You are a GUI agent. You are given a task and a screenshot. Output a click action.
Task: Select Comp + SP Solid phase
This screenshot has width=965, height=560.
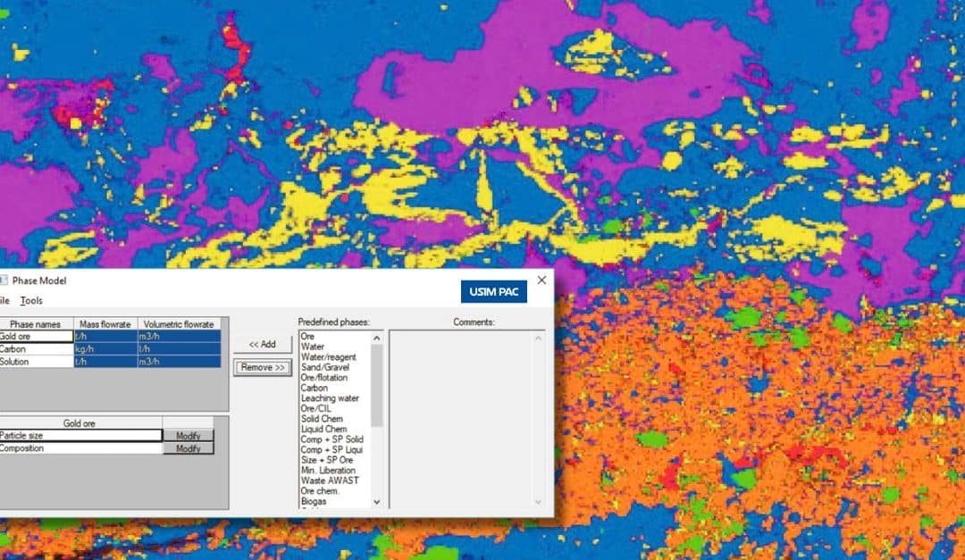pos(332,439)
